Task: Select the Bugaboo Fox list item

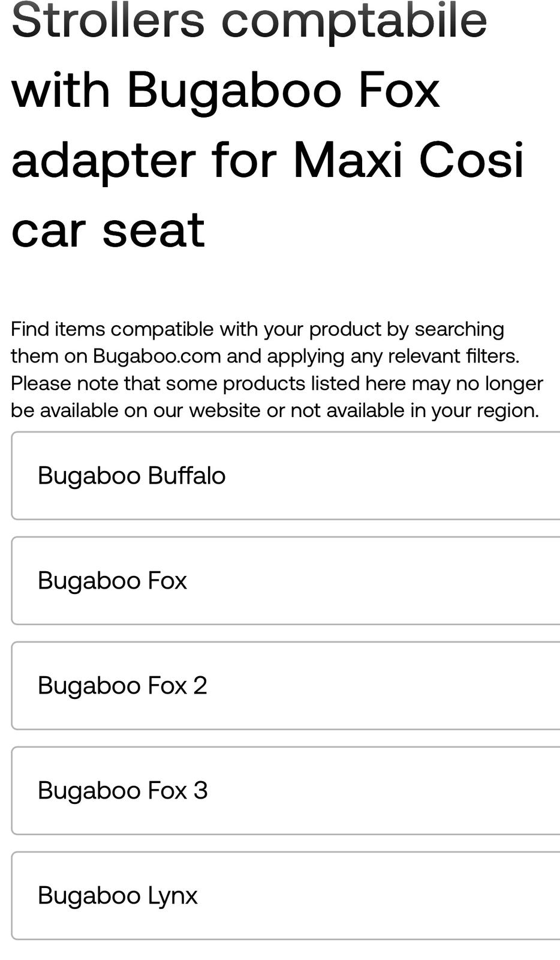Action: (285, 580)
